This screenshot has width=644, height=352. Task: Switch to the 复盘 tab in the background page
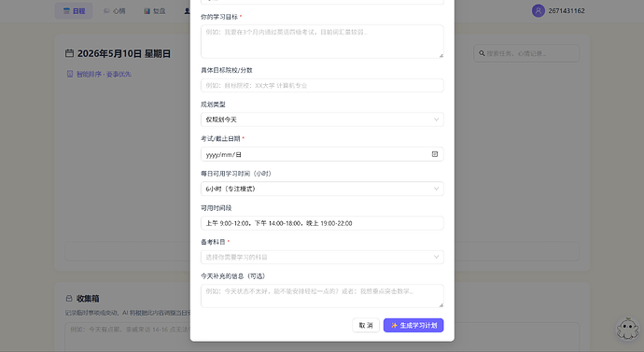click(x=154, y=11)
